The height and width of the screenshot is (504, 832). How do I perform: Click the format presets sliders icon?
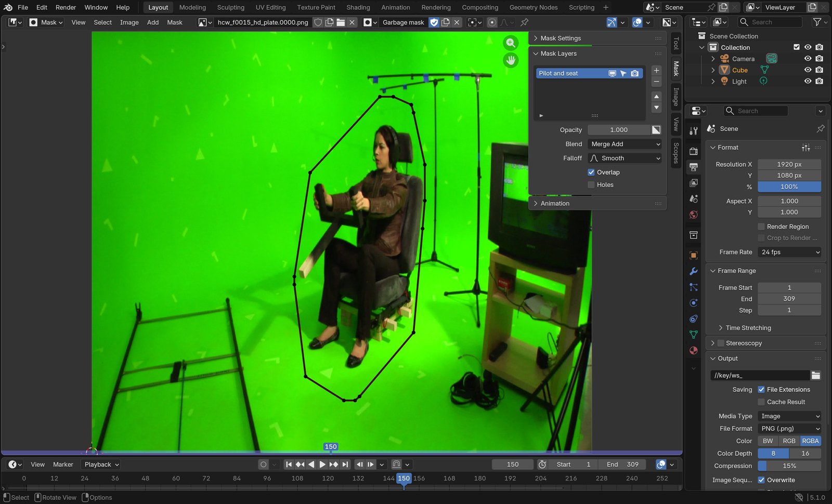click(x=806, y=148)
